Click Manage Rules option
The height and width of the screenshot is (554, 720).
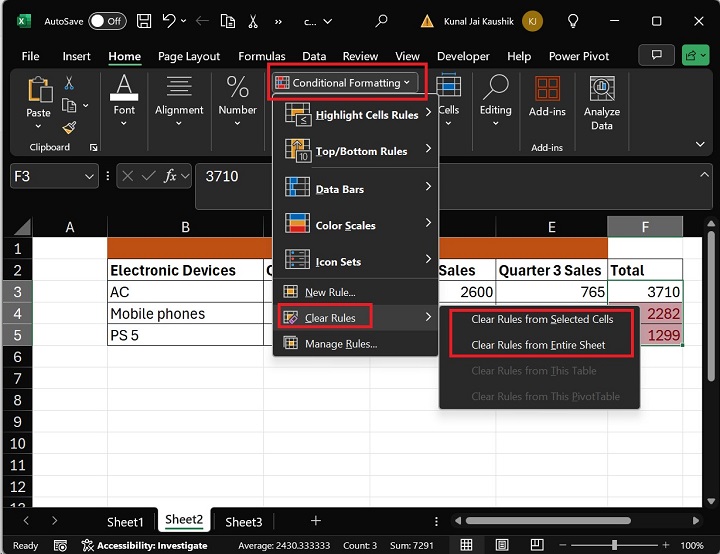pos(340,344)
